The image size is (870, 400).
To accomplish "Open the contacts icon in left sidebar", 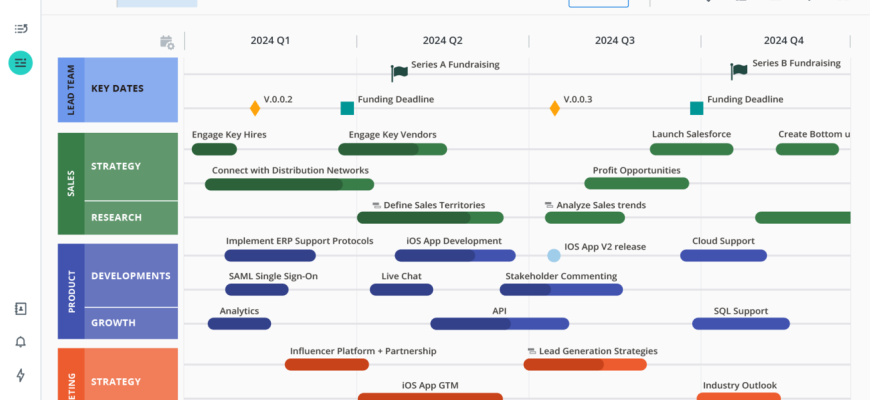I will (21, 309).
